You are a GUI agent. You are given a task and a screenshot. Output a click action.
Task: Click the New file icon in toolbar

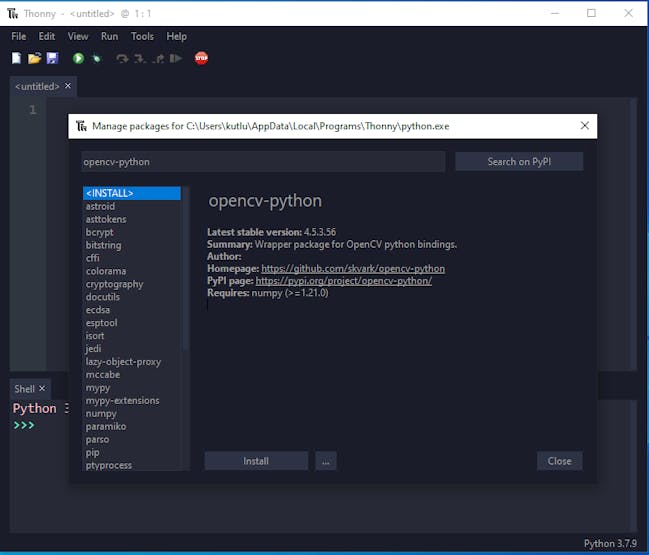(17, 59)
